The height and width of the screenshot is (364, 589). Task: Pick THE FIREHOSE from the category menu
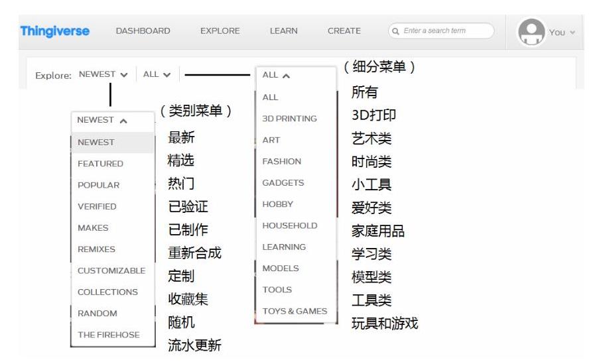point(109,335)
